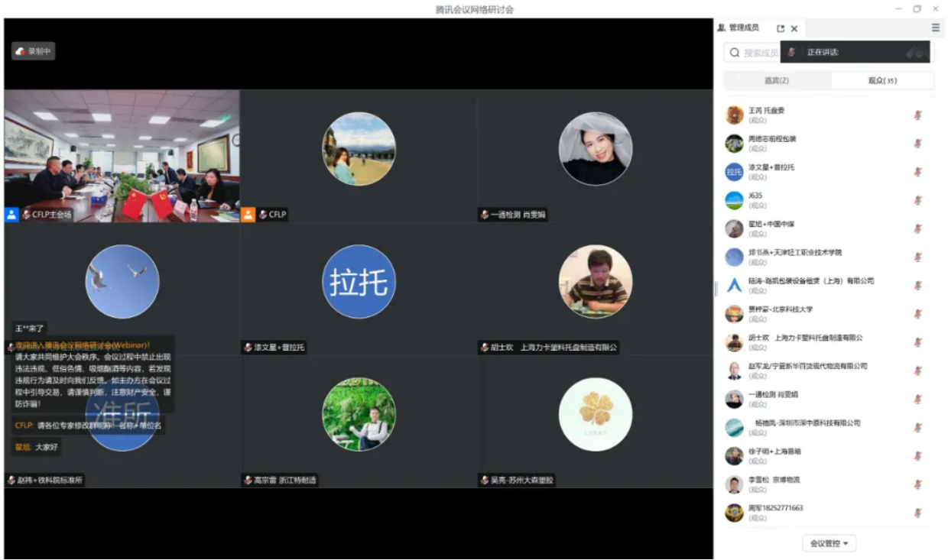948x560 pixels.
Task: Click mic icon beside 李雪松 京博物流
Action: click(917, 484)
